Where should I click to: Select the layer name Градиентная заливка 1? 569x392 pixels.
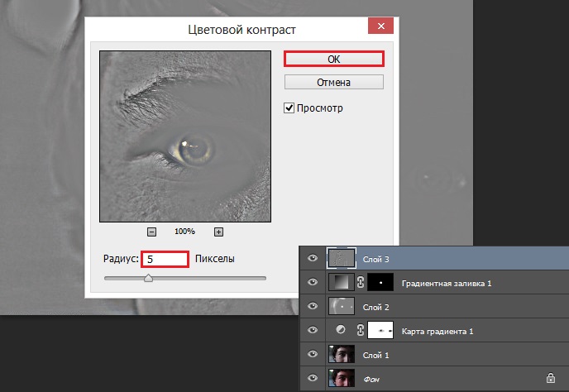(x=447, y=283)
